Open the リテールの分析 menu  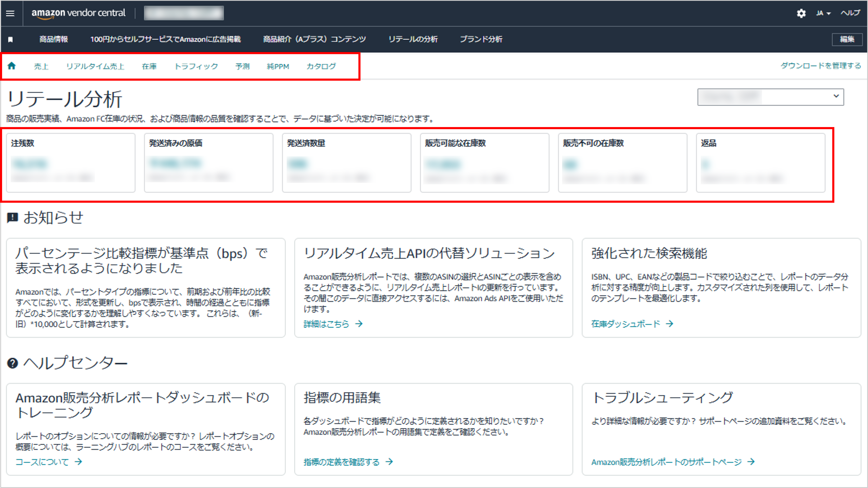click(413, 39)
